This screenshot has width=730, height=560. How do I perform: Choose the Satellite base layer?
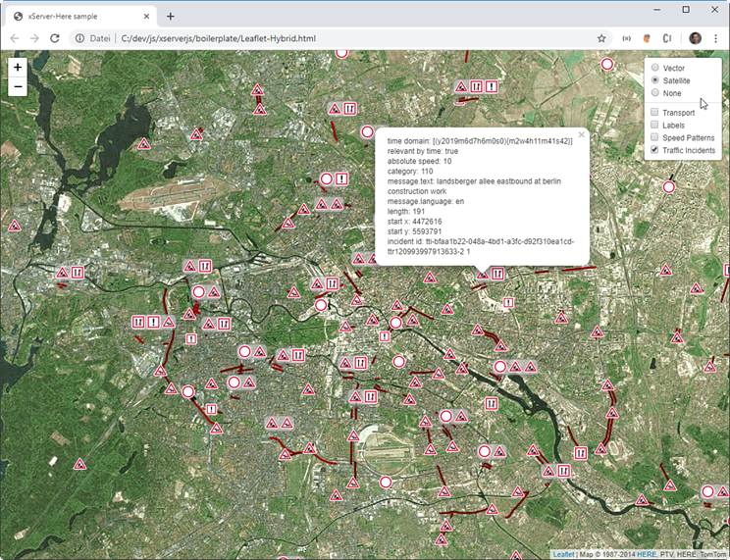[654, 80]
